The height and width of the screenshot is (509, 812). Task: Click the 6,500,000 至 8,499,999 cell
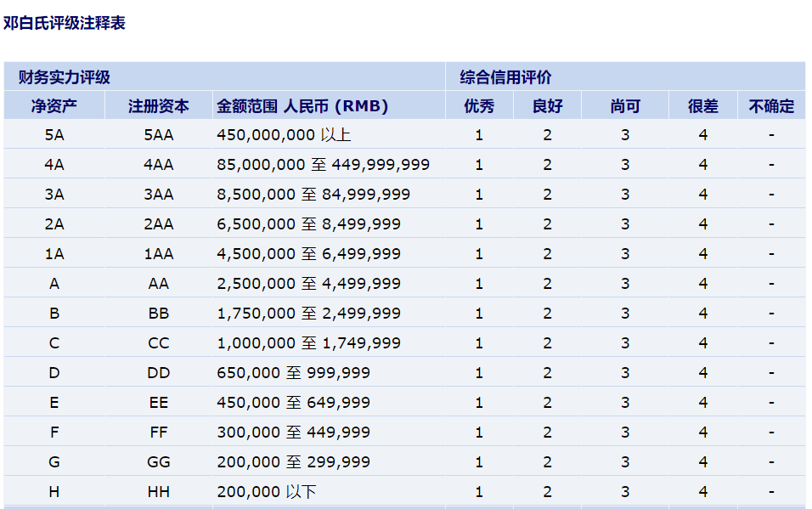point(329,224)
